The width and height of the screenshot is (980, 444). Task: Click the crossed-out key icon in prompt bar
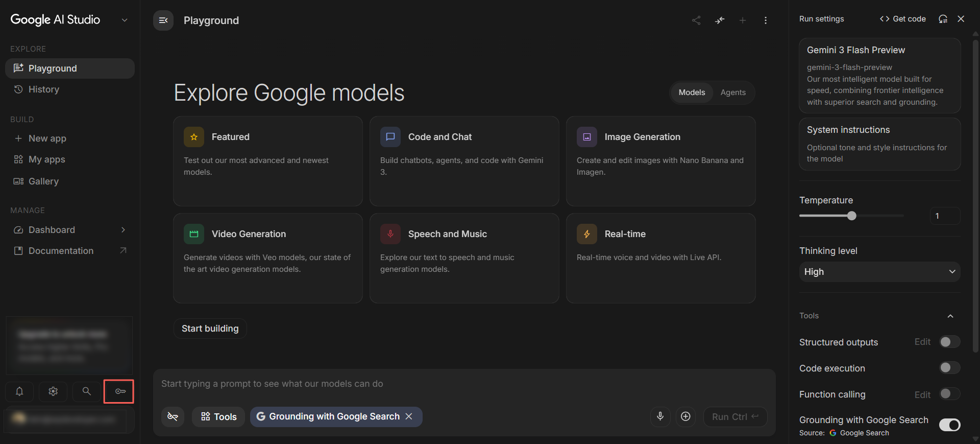[x=173, y=416]
